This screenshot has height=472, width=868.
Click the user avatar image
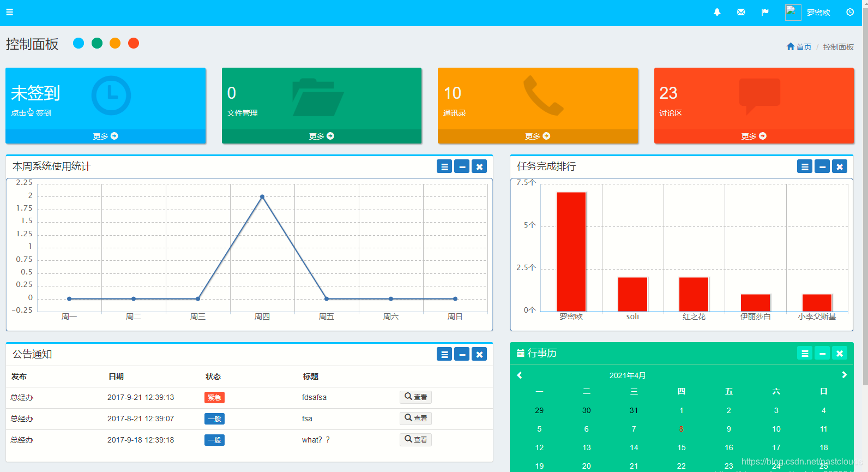click(x=793, y=12)
